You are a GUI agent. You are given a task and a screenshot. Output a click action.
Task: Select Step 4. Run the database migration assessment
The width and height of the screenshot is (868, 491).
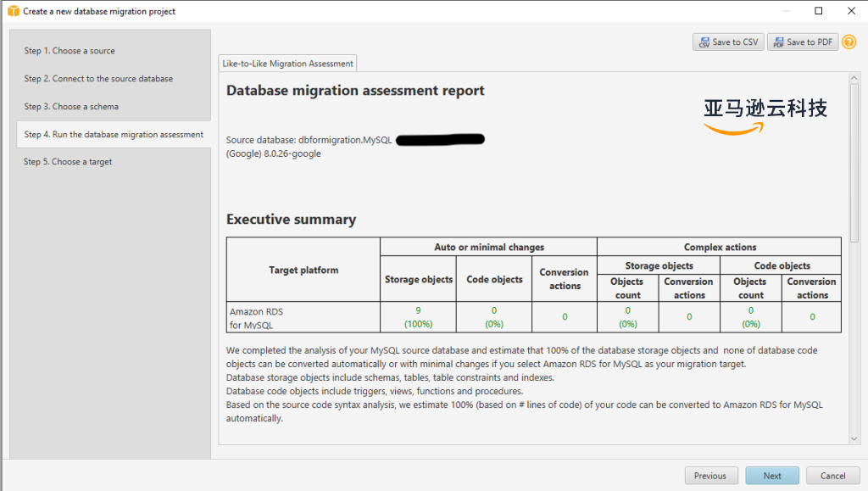[114, 134]
